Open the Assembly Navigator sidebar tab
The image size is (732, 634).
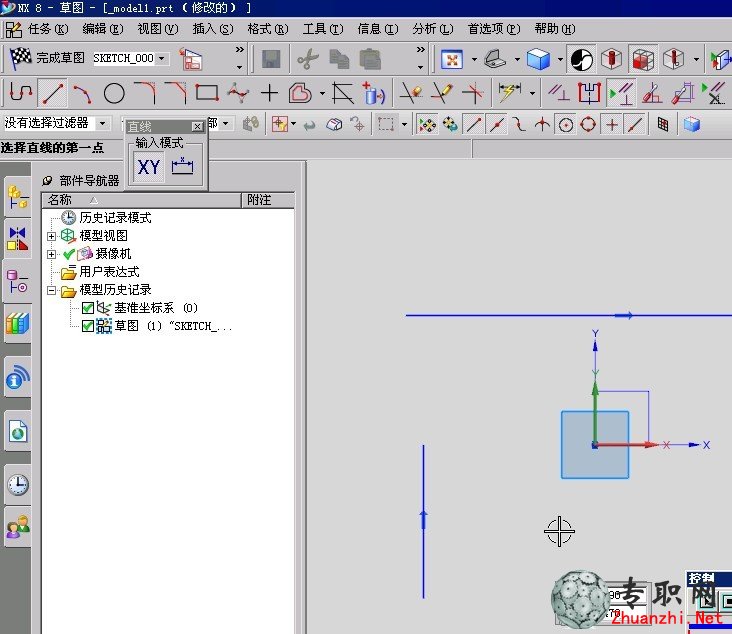point(17,196)
